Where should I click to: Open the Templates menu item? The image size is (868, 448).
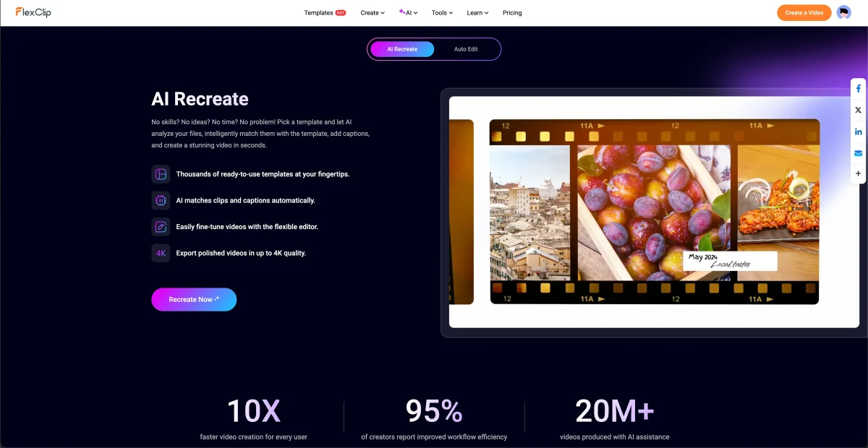click(x=320, y=12)
